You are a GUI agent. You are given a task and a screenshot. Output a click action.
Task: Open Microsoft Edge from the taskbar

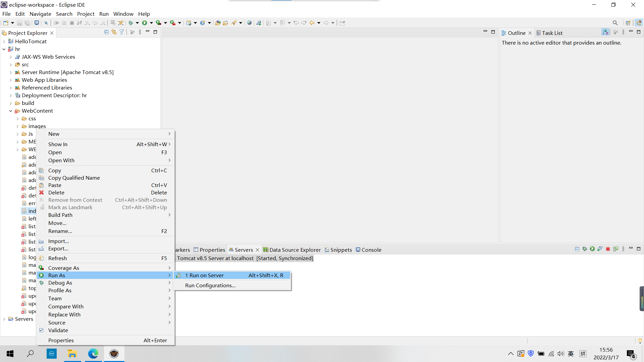pos(93,354)
